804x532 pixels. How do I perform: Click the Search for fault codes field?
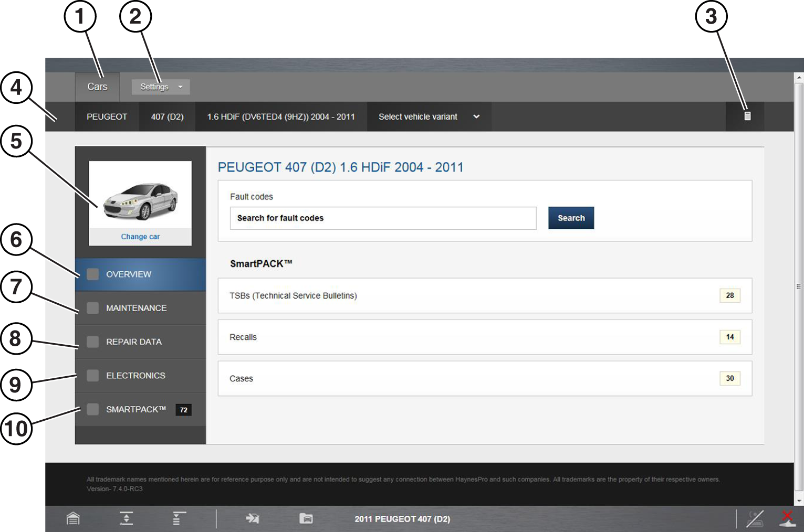(x=383, y=218)
